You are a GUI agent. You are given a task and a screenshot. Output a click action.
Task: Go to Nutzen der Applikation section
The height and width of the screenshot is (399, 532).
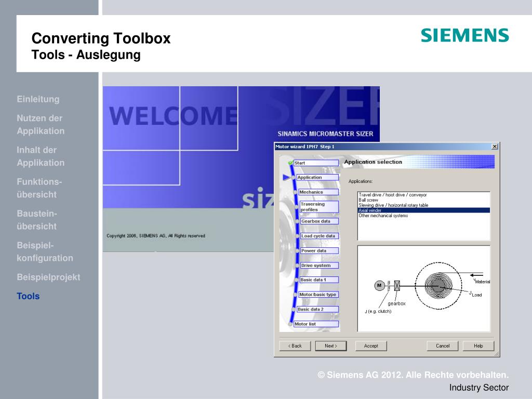click(x=41, y=125)
